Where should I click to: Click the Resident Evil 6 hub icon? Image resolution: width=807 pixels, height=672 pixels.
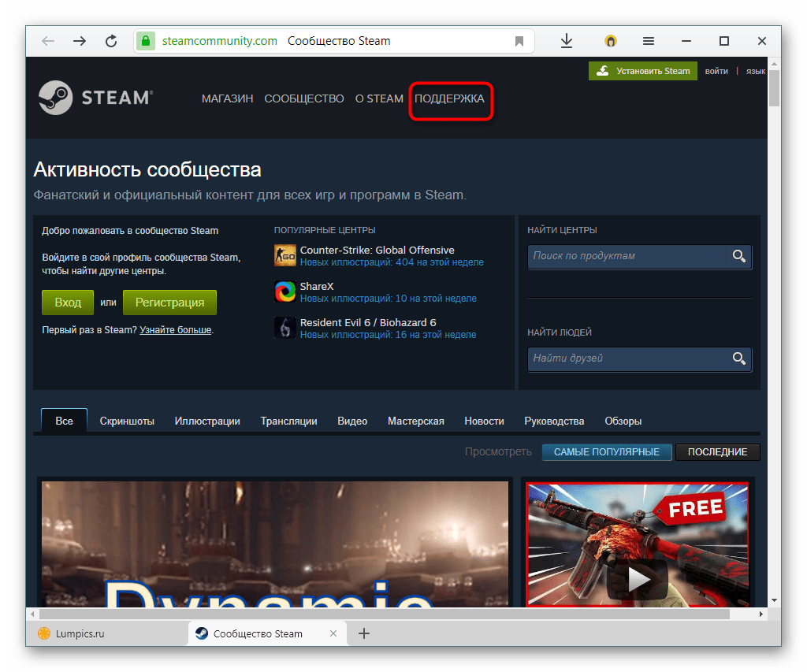click(x=284, y=328)
